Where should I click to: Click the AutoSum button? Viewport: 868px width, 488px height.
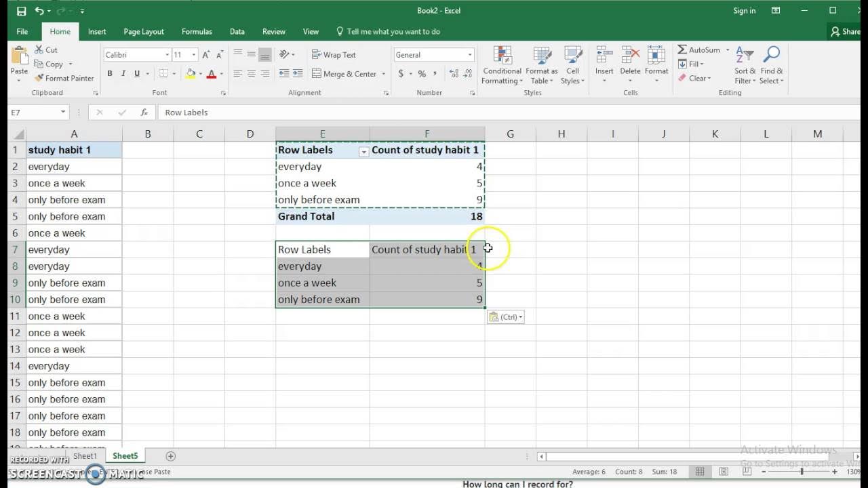(x=698, y=49)
